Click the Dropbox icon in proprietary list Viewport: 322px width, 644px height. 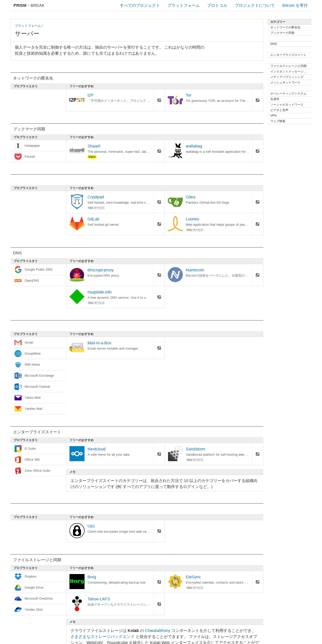18,577
